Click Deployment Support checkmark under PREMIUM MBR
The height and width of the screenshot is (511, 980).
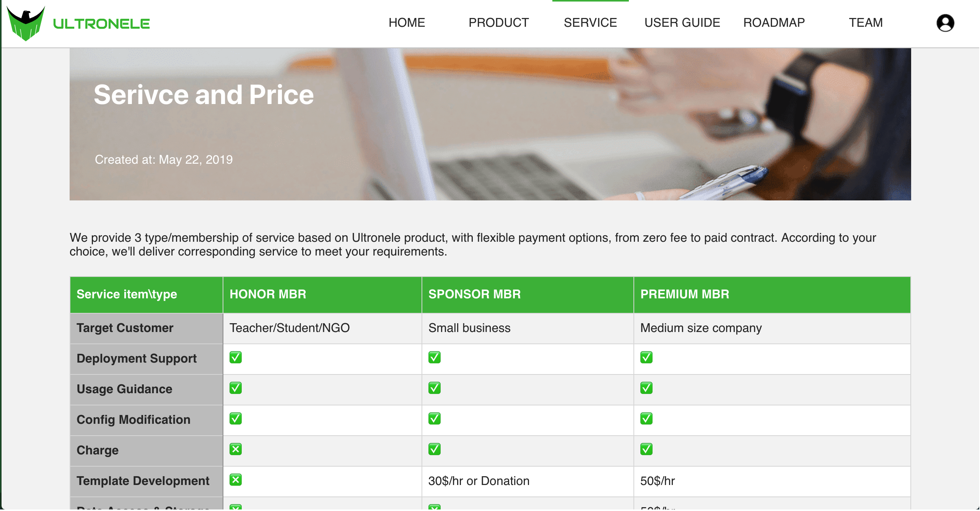coord(646,357)
